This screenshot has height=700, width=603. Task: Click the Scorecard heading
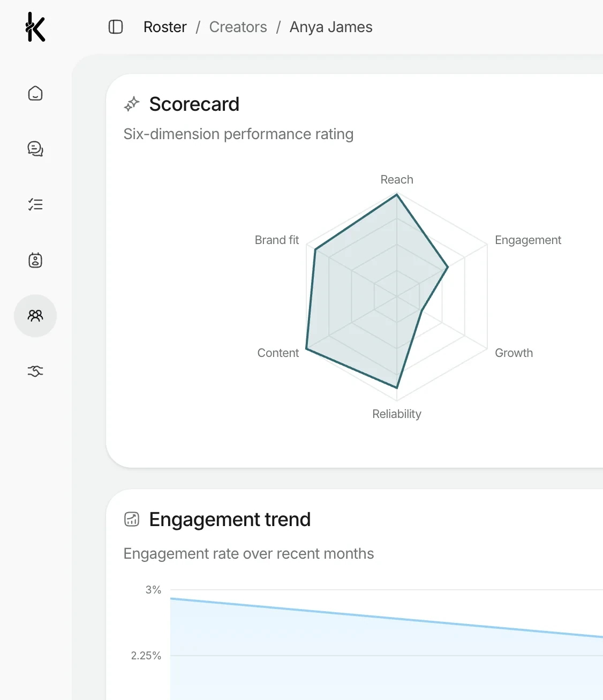194,104
